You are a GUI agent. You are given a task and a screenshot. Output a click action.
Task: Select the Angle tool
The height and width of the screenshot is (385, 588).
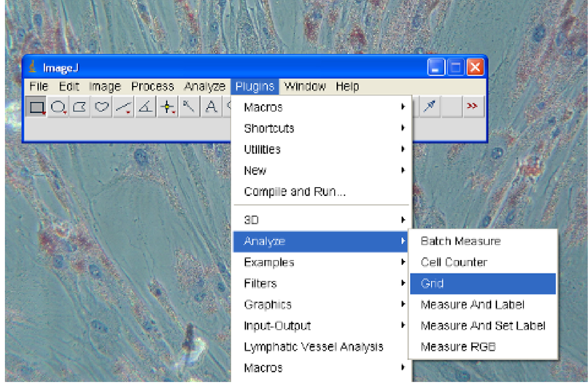[145, 107]
